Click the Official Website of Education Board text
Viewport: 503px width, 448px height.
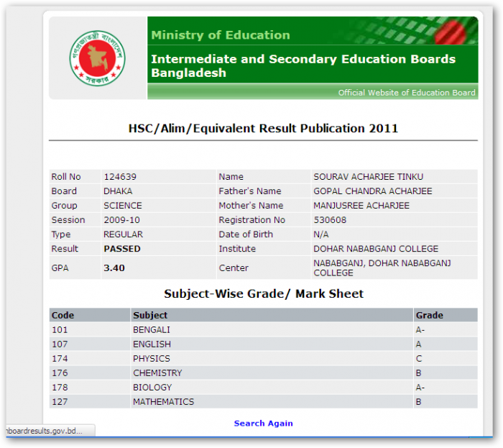[x=407, y=93]
